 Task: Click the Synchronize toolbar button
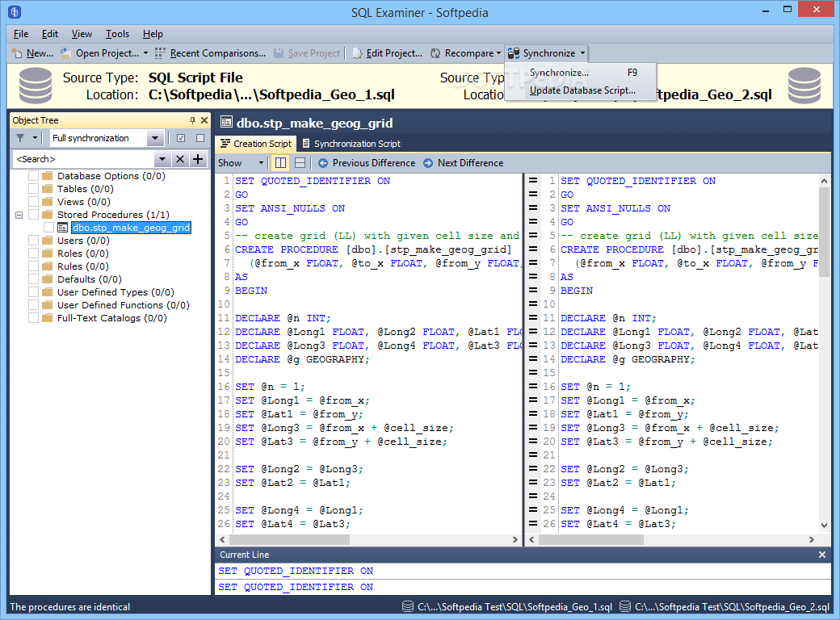coord(542,53)
